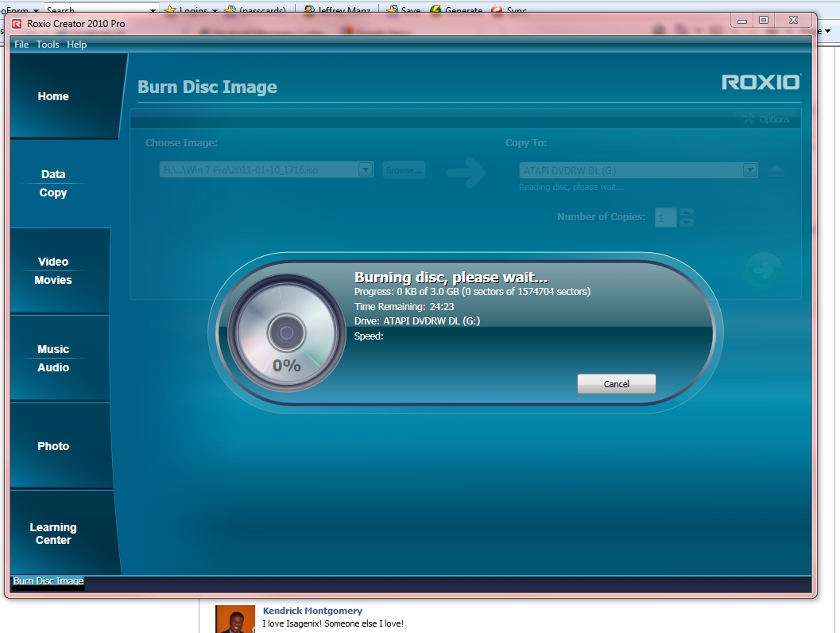Viewport: 840px width, 633px height.
Task: Click Save in the browser toolbar
Action: [x=404, y=10]
